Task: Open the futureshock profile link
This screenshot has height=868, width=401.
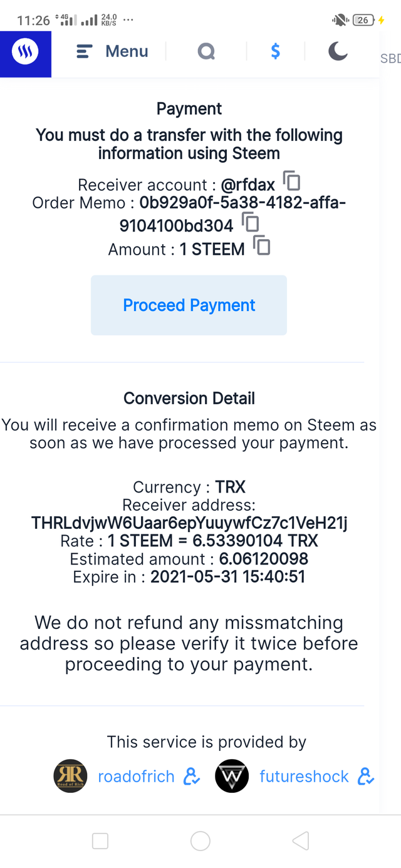Action: (x=304, y=777)
